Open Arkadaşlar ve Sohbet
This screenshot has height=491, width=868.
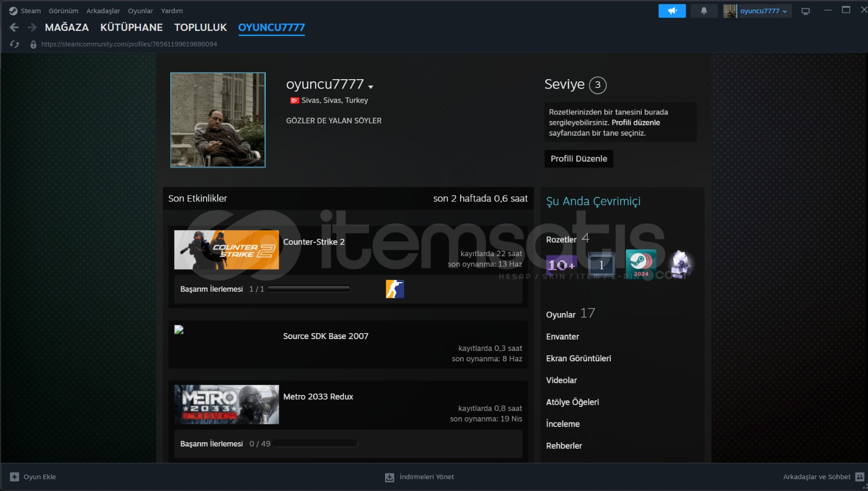(x=816, y=477)
